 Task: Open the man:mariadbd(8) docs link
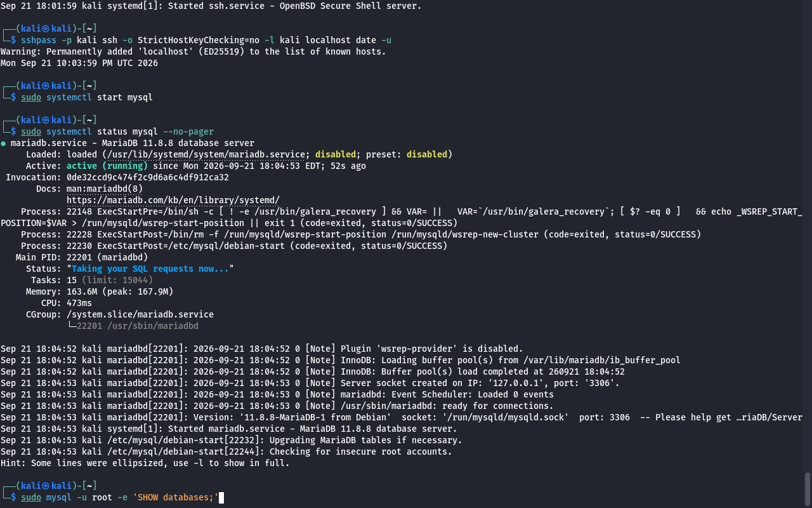coord(105,189)
